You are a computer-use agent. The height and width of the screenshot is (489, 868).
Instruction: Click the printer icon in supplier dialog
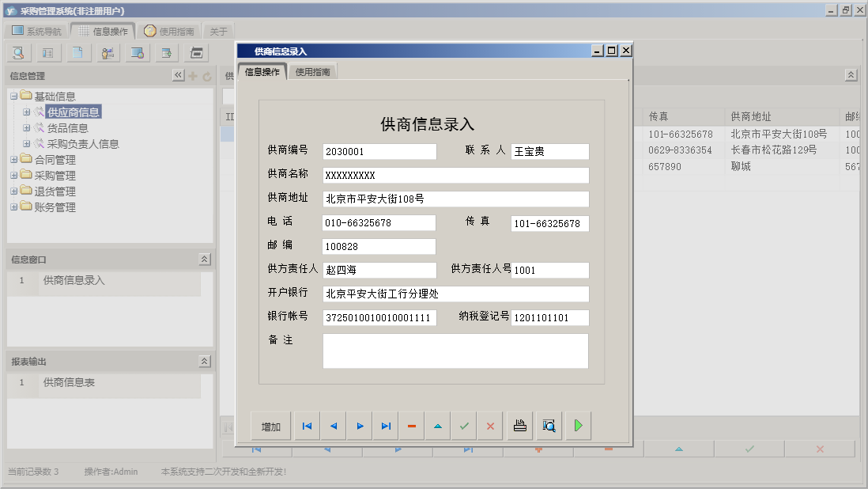(519, 426)
